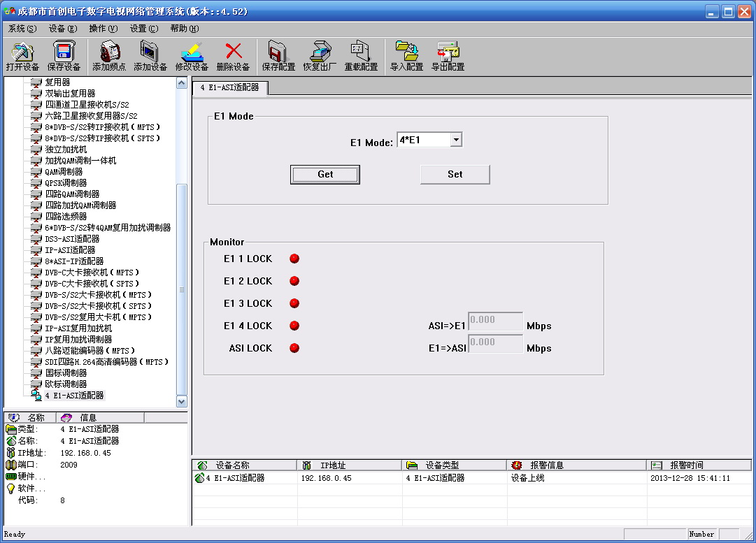Viewport: 756px width, 543px height.
Task: Select 四通道卫星接收机S/S2 tree item
Action: [87, 105]
